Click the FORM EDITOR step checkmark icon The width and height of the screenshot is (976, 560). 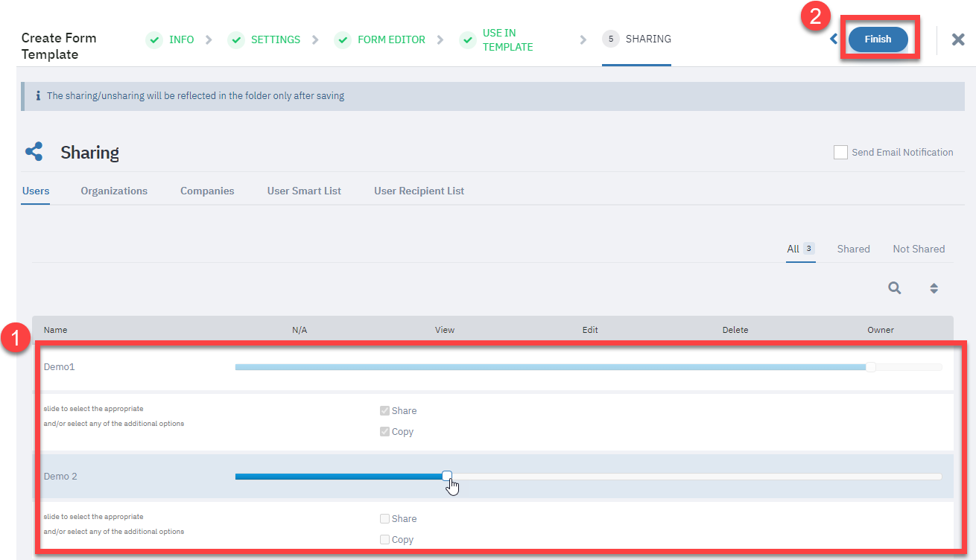343,39
